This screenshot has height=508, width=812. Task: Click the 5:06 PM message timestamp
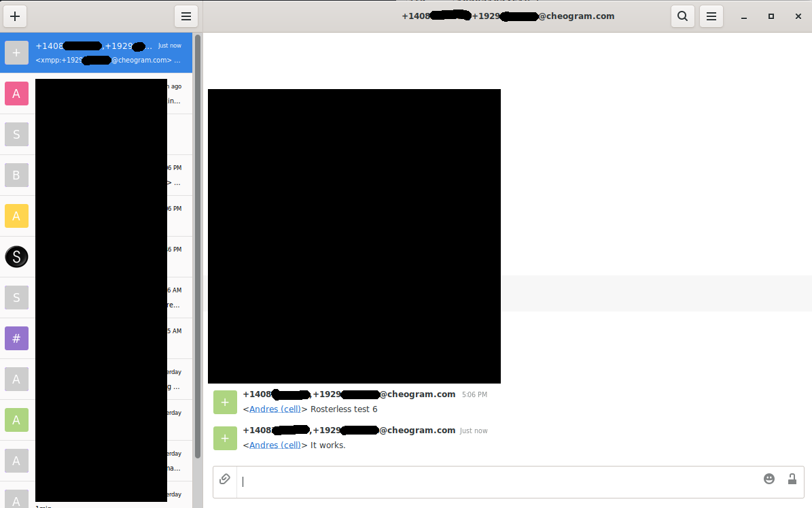pos(474,394)
